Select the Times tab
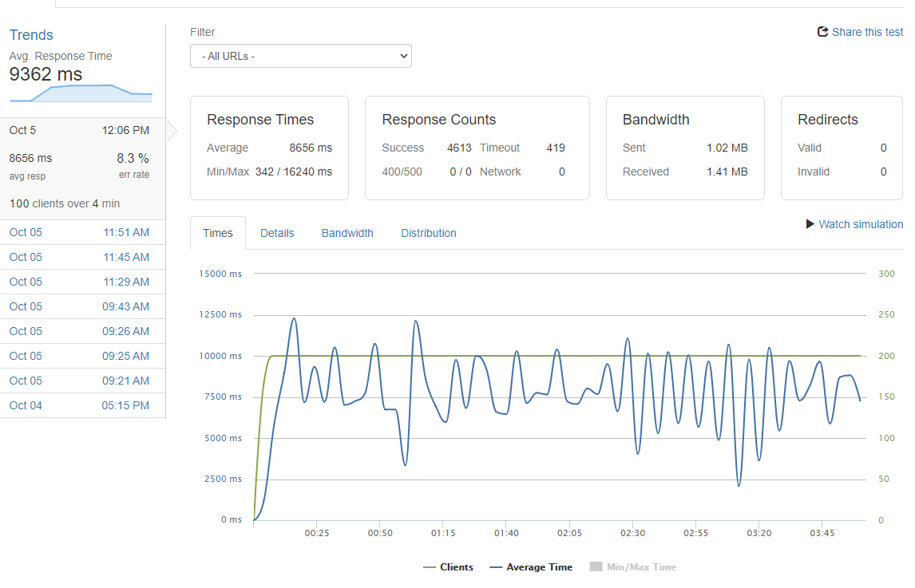The image size is (915, 588). (x=218, y=233)
